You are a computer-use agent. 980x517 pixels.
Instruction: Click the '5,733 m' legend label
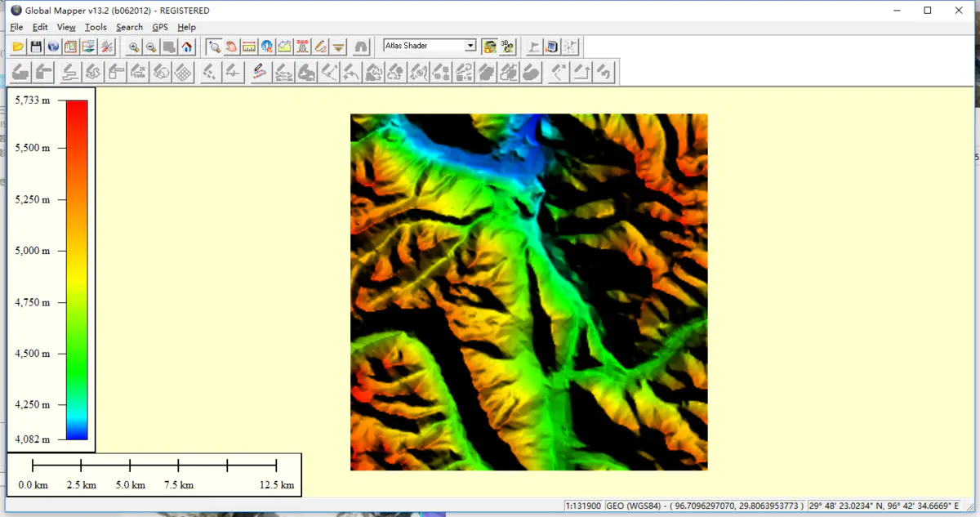pyautogui.click(x=33, y=100)
